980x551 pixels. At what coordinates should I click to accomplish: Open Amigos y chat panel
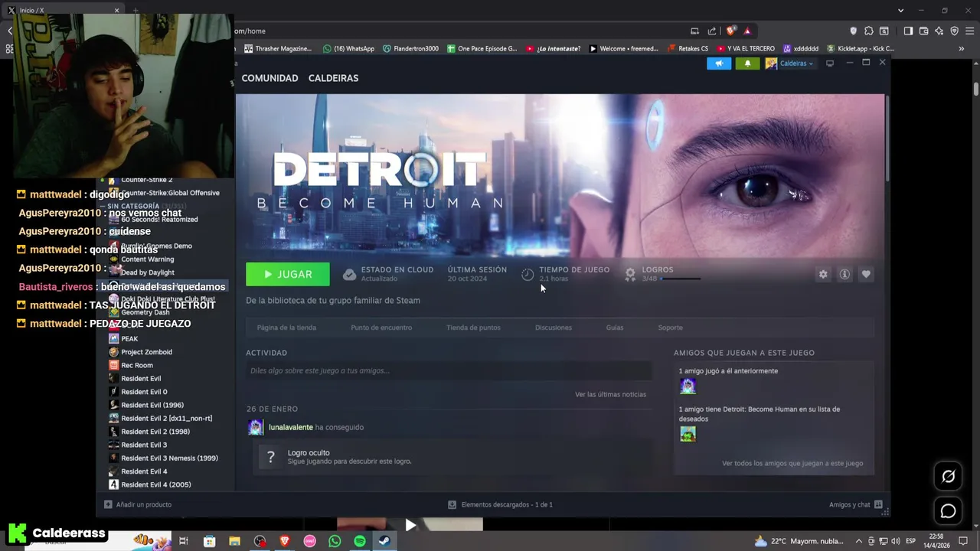click(x=856, y=504)
